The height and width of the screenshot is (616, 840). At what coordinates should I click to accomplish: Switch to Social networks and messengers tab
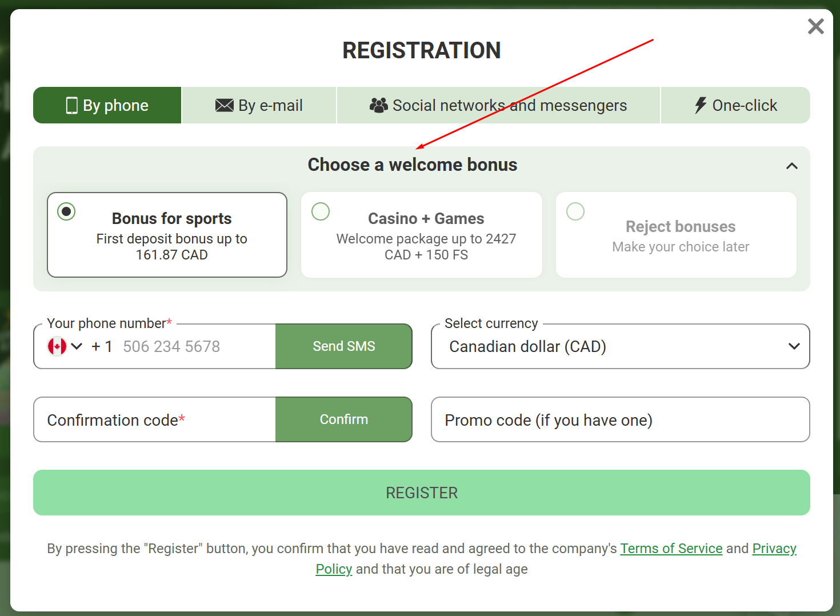[498, 106]
